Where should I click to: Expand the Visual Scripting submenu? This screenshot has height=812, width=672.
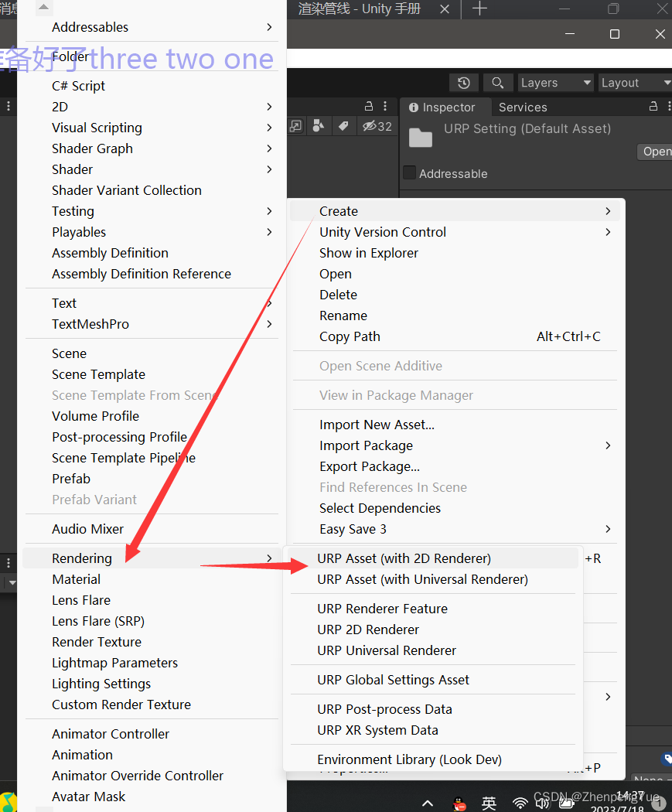(x=152, y=128)
